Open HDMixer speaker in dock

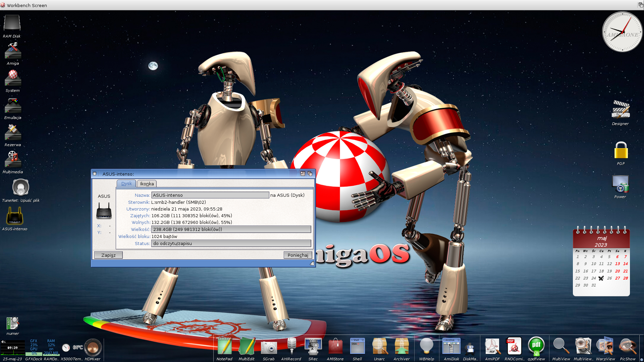(93, 347)
